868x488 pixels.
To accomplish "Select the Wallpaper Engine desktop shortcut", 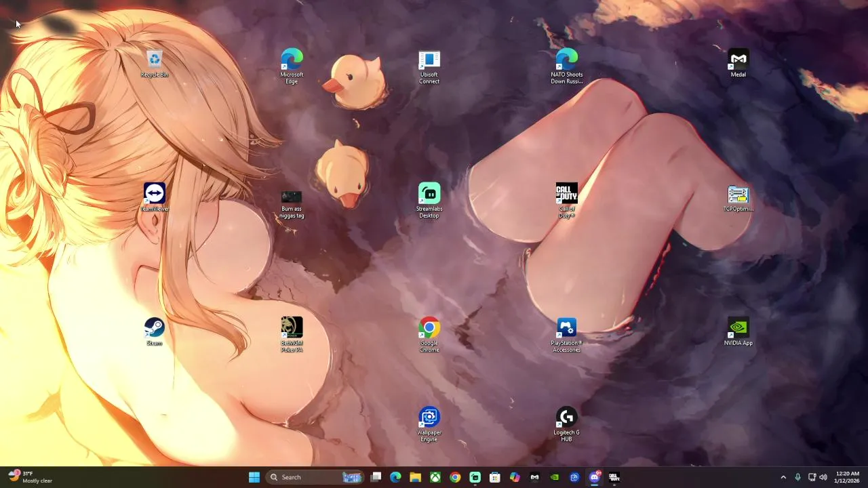I will point(429,425).
